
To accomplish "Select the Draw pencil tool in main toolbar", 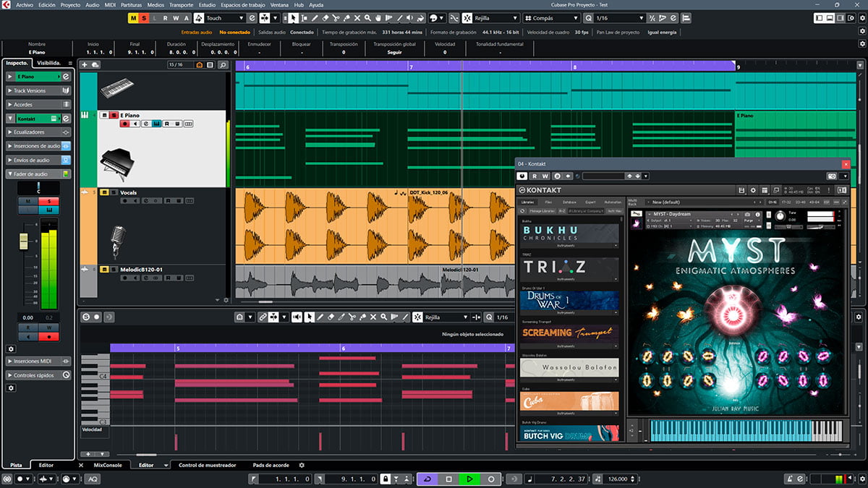I will (315, 17).
